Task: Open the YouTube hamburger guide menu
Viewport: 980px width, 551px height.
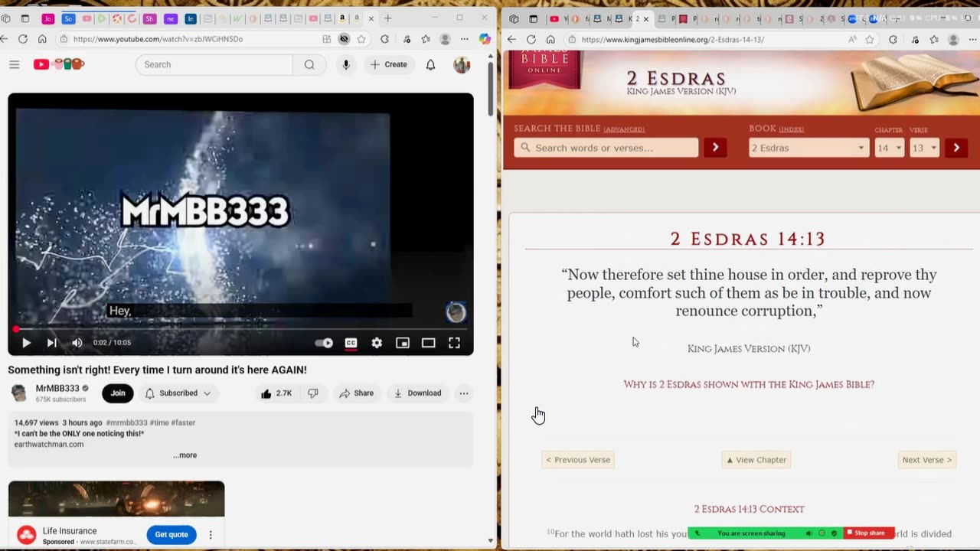Action: (x=14, y=64)
